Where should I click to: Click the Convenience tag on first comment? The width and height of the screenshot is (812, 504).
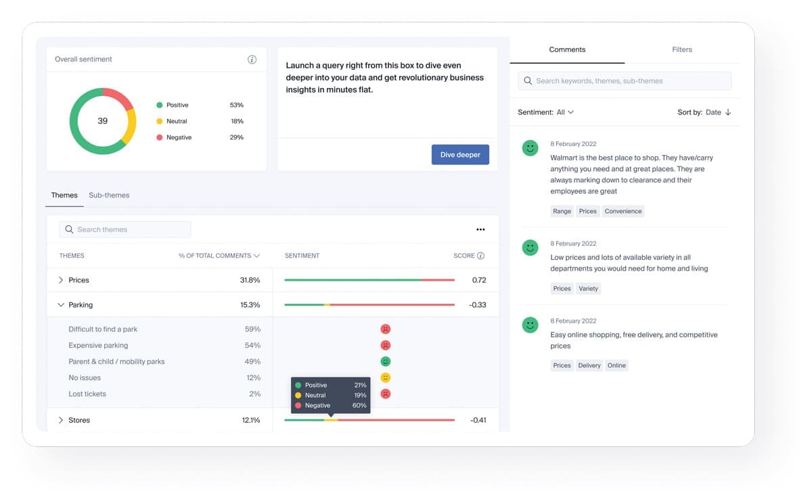(x=623, y=211)
